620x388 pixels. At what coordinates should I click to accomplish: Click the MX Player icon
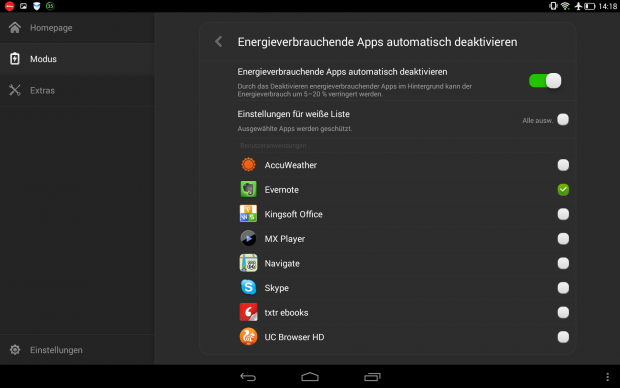[248, 238]
